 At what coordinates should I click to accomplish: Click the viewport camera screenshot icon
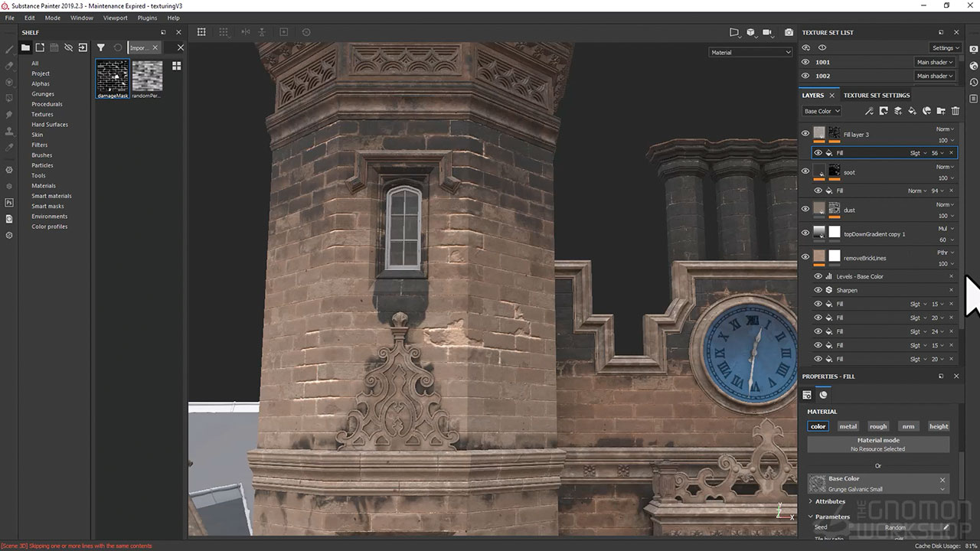(789, 32)
